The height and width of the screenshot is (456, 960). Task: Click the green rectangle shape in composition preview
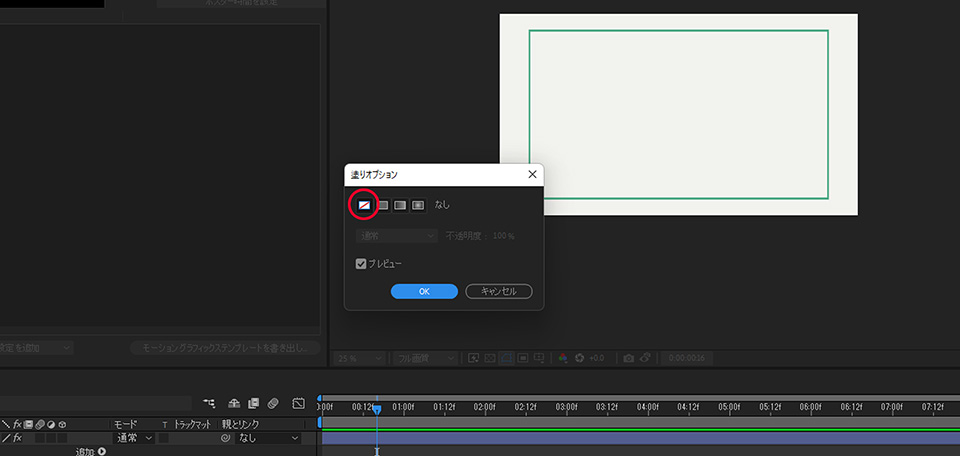point(678,114)
